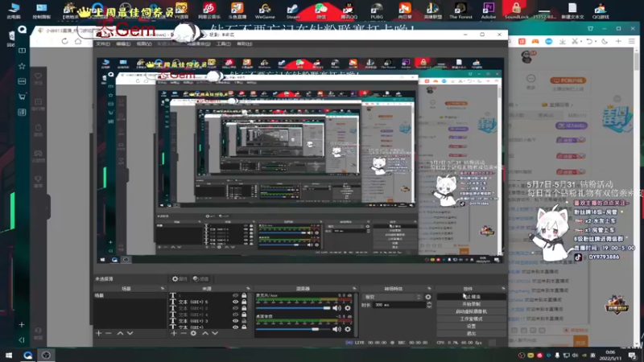Toggle lock on 文本 (GDI+) 3 source
644x362 pixels.
[x=244, y=321]
